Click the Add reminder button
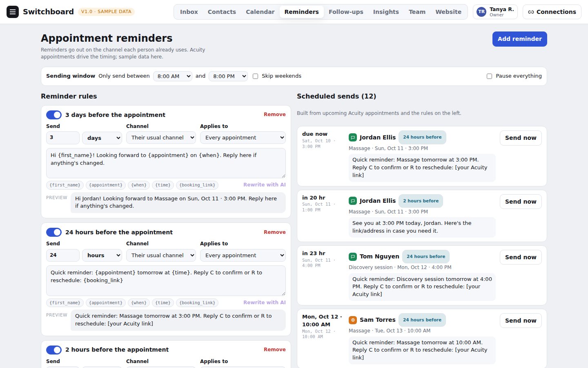This screenshot has width=588, height=368. click(519, 39)
